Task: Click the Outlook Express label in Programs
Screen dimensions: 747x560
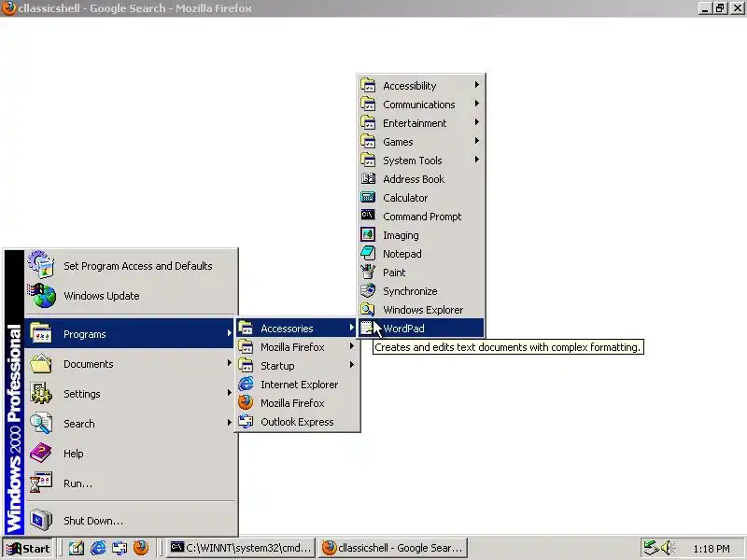Action: coord(297,422)
